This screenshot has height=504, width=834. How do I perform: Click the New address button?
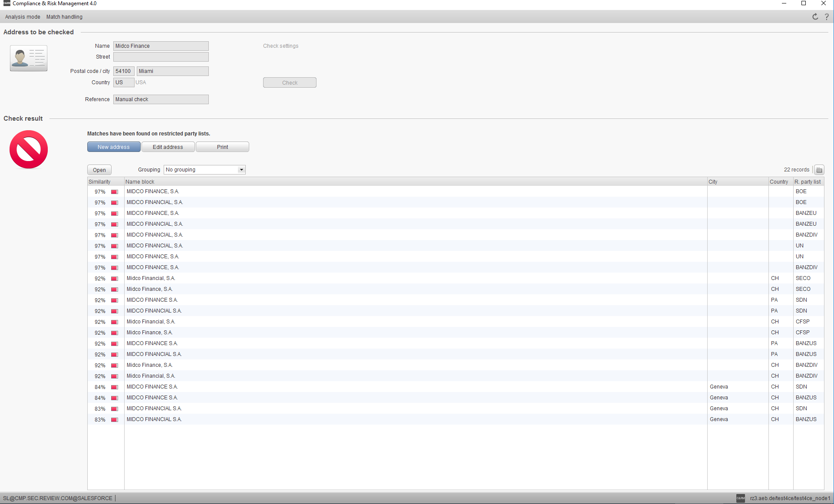(114, 147)
